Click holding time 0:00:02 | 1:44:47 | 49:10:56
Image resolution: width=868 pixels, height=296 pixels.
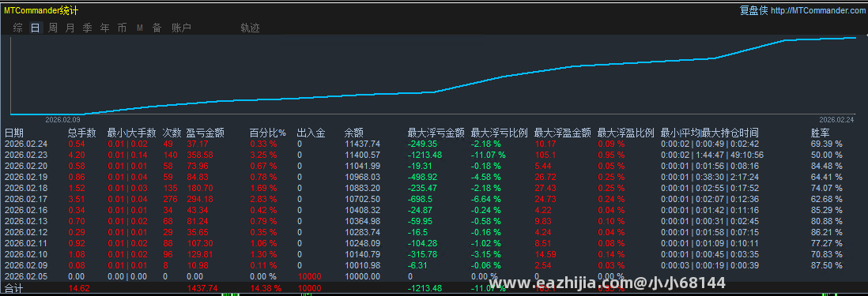pyautogui.click(x=712, y=155)
